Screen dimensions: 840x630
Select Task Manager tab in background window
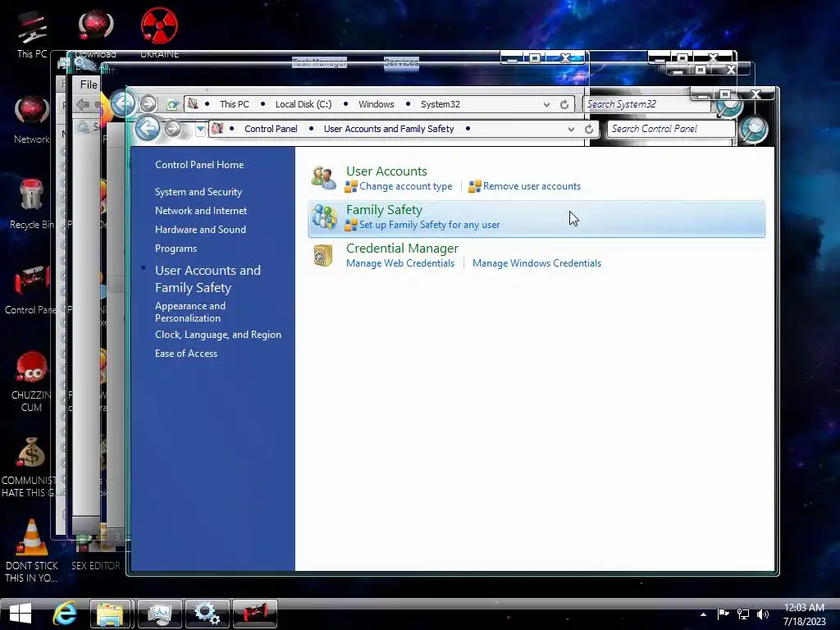click(320, 62)
